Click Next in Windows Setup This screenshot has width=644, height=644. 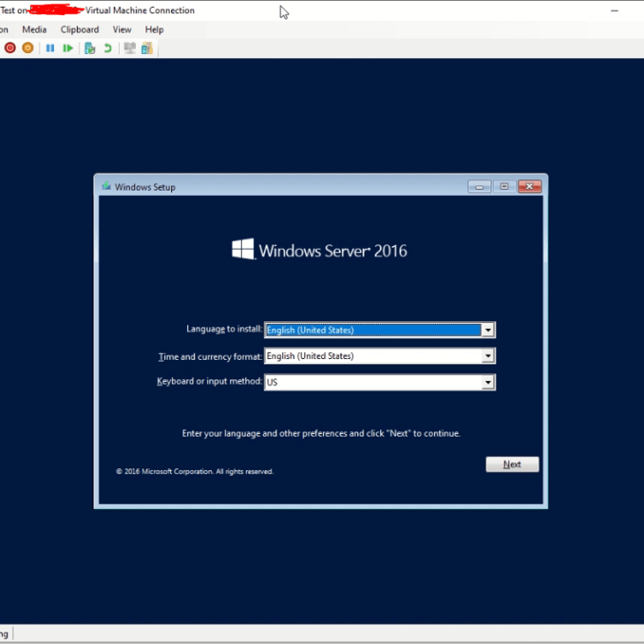[x=513, y=464]
